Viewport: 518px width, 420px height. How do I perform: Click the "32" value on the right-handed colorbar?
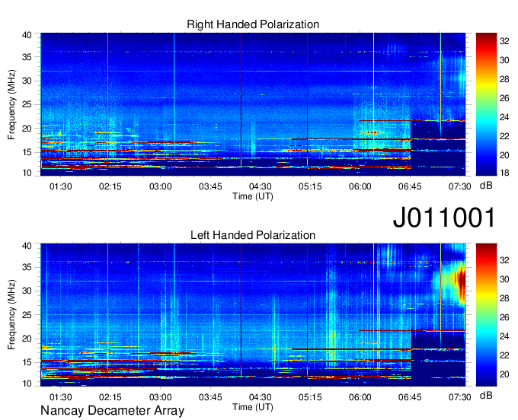pyautogui.click(x=504, y=41)
